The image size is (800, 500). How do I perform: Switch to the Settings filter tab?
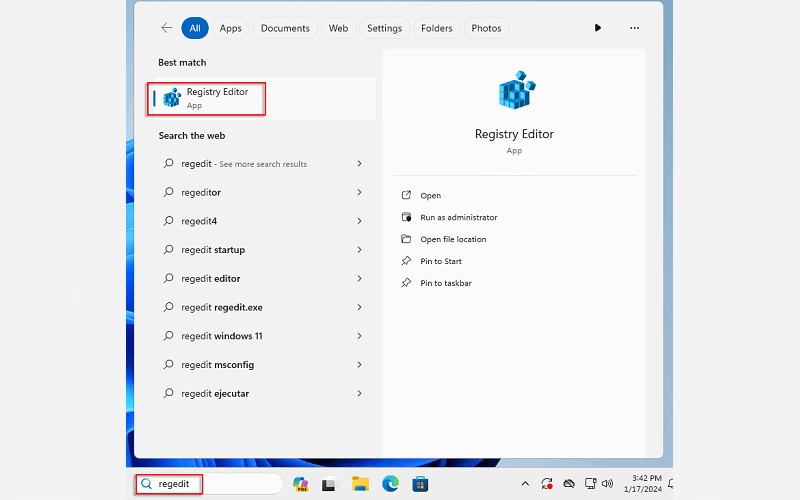pos(385,28)
